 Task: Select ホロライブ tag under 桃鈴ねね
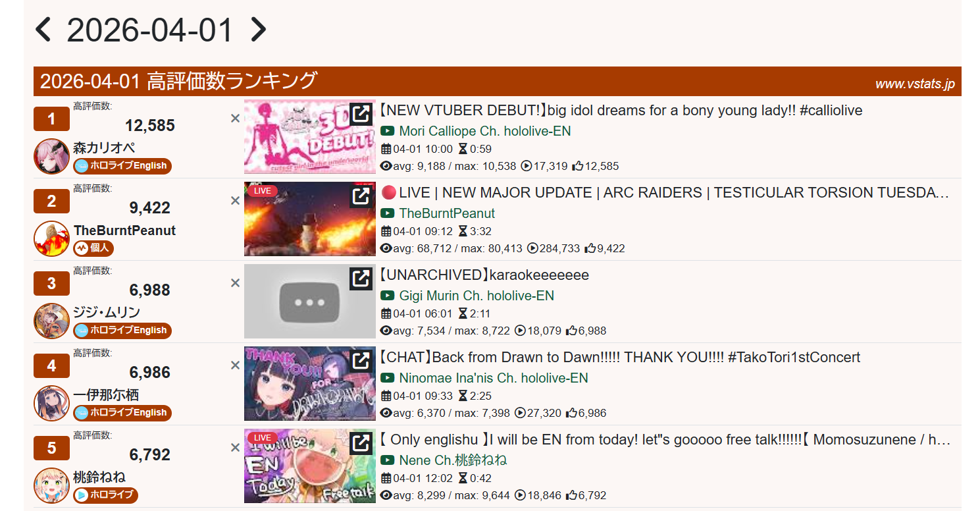click(x=105, y=495)
